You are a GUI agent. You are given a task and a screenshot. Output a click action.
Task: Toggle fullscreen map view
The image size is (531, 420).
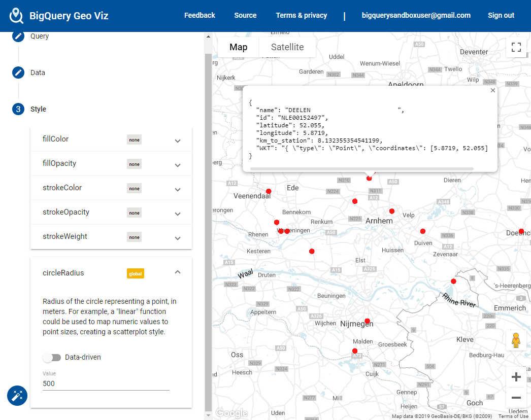[x=516, y=47]
